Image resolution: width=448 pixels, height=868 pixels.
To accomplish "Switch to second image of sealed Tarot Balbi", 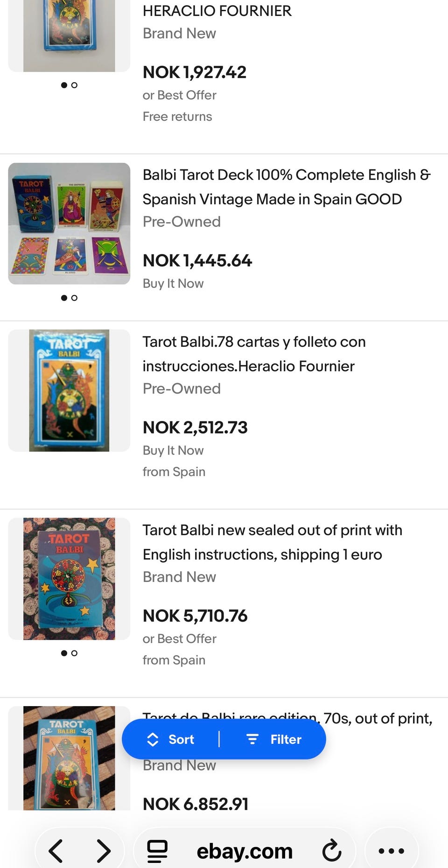I will click(x=74, y=653).
